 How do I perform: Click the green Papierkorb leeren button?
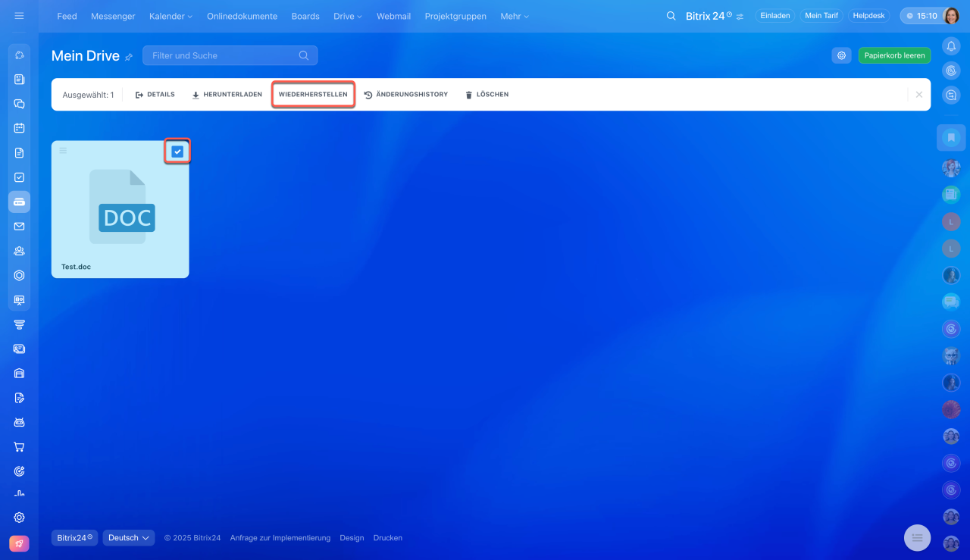[894, 55]
